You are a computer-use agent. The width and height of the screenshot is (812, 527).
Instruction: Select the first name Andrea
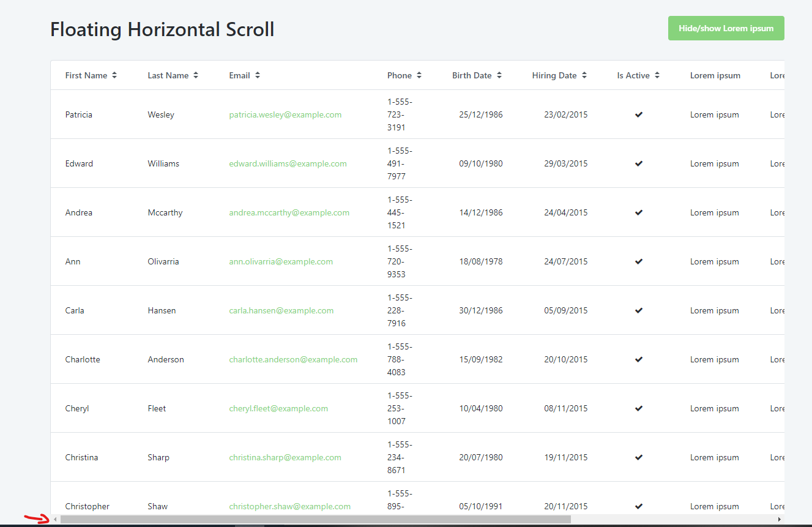coord(79,212)
